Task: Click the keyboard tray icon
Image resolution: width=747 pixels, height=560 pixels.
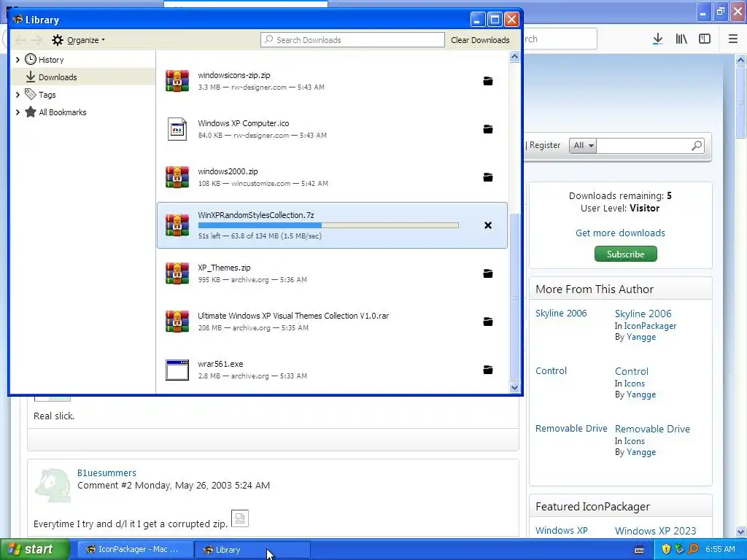Action: (x=639, y=550)
